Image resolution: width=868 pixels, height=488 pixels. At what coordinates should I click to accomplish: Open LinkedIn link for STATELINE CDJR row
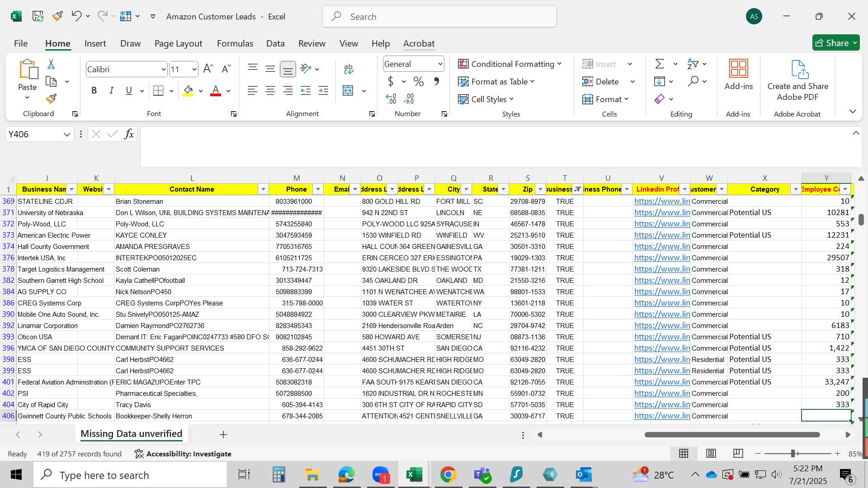662,201
